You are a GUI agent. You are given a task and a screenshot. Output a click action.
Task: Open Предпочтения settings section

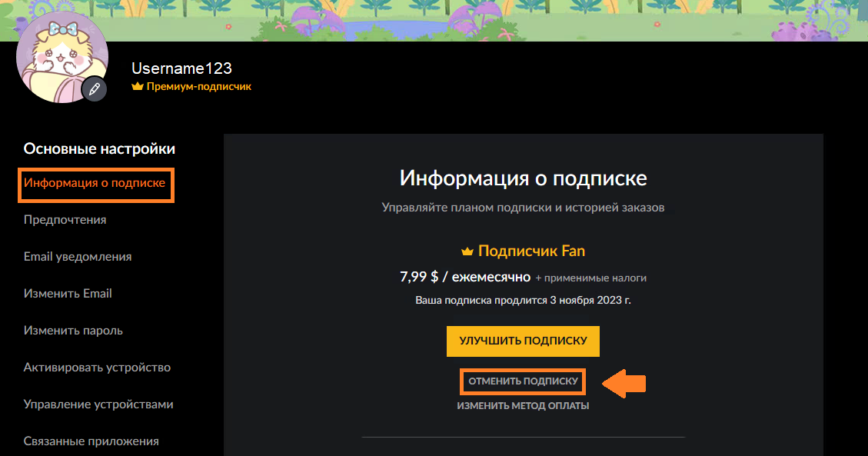point(65,220)
